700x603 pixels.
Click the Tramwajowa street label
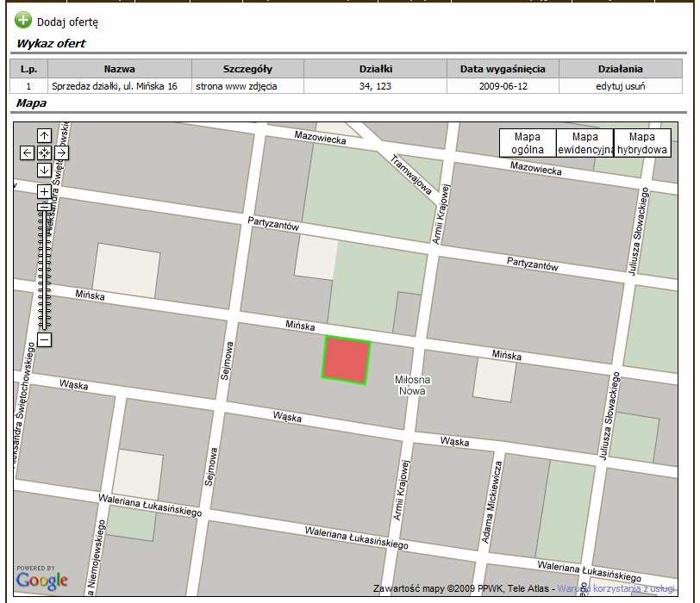tap(411, 174)
